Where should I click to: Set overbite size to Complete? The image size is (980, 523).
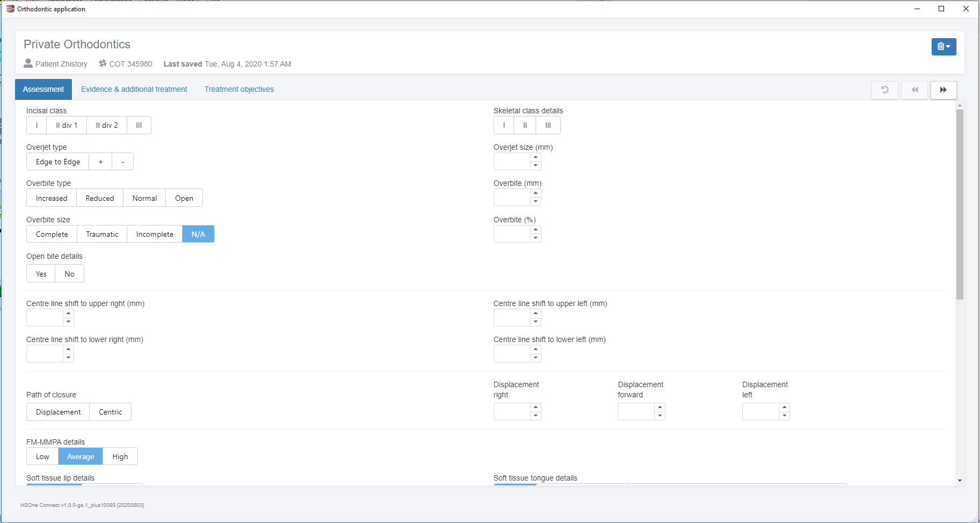pos(52,234)
